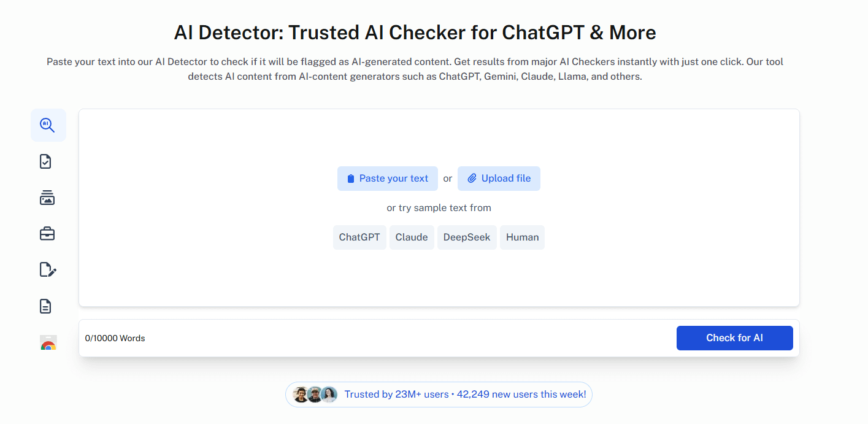Click the Upload file button

[499, 179]
